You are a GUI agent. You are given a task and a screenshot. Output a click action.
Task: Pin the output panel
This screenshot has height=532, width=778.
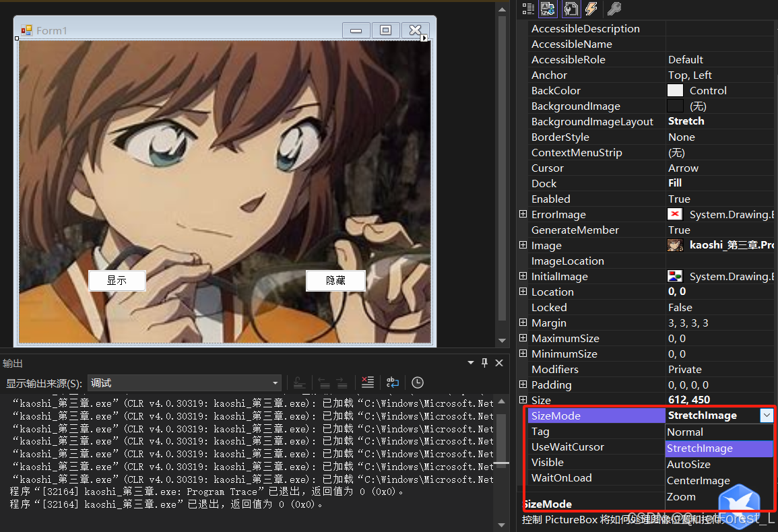tap(485, 363)
